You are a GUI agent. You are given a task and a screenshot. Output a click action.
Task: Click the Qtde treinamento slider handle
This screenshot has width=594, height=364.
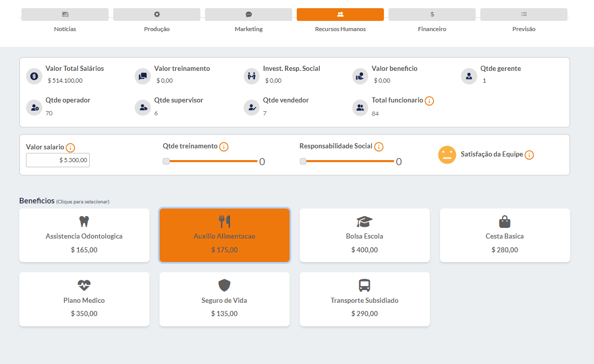click(166, 162)
